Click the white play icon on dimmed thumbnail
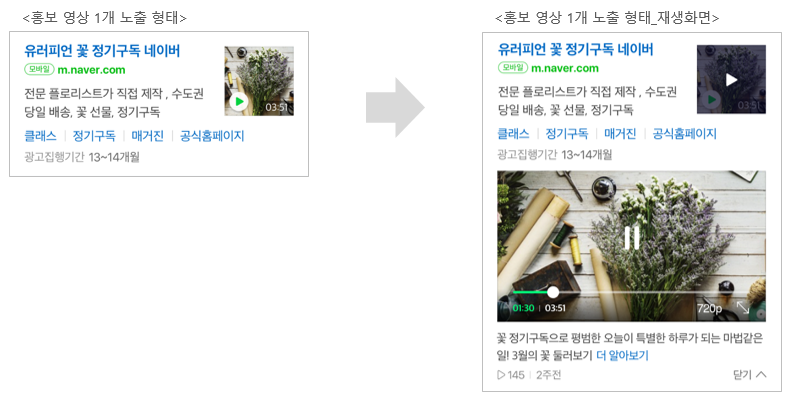The image size is (794, 404). click(731, 79)
